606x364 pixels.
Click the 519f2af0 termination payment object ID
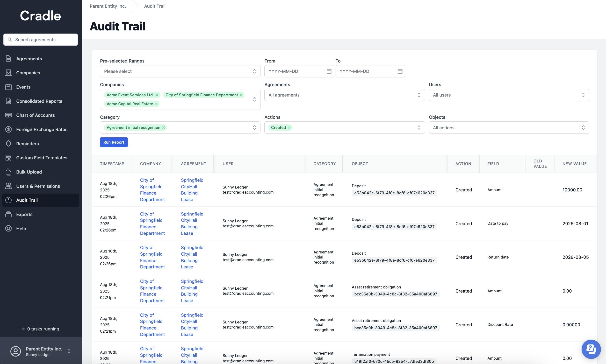pos(394,361)
